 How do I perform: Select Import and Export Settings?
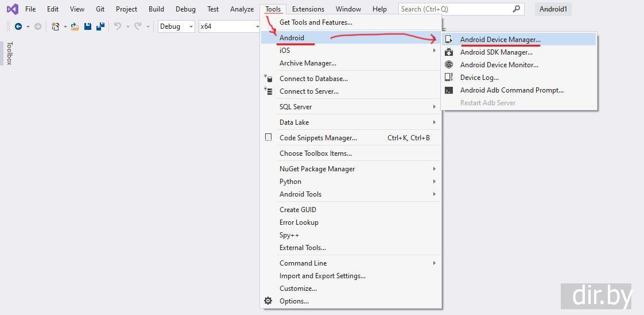[x=351, y=276]
